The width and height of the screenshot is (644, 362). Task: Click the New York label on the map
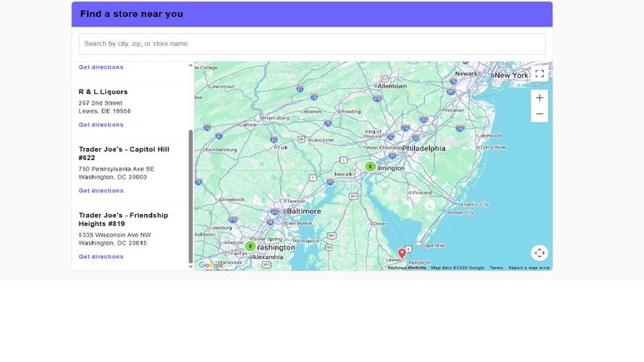click(511, 76)
